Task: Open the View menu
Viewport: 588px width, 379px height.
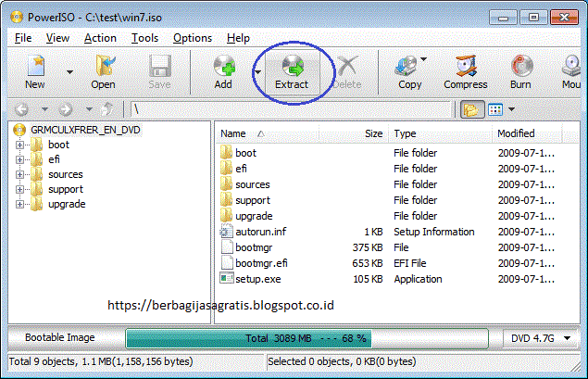Action: click(57, 38)
